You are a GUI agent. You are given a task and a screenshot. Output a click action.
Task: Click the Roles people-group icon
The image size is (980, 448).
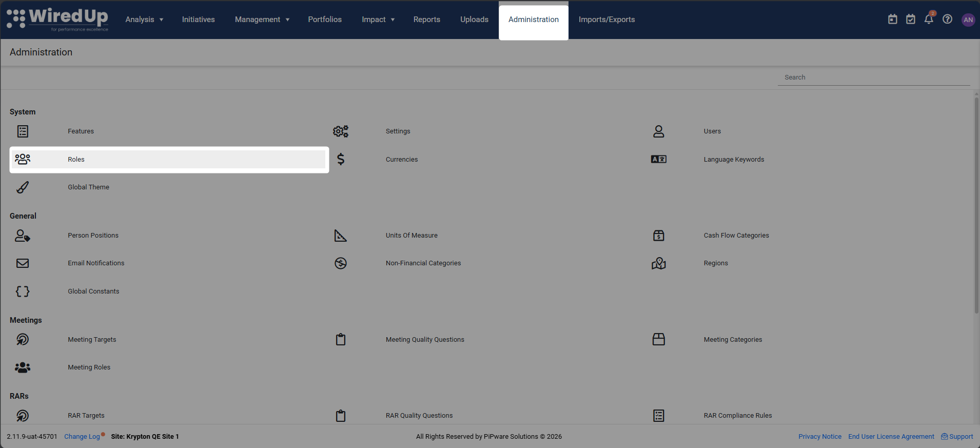tap(23, 159)
